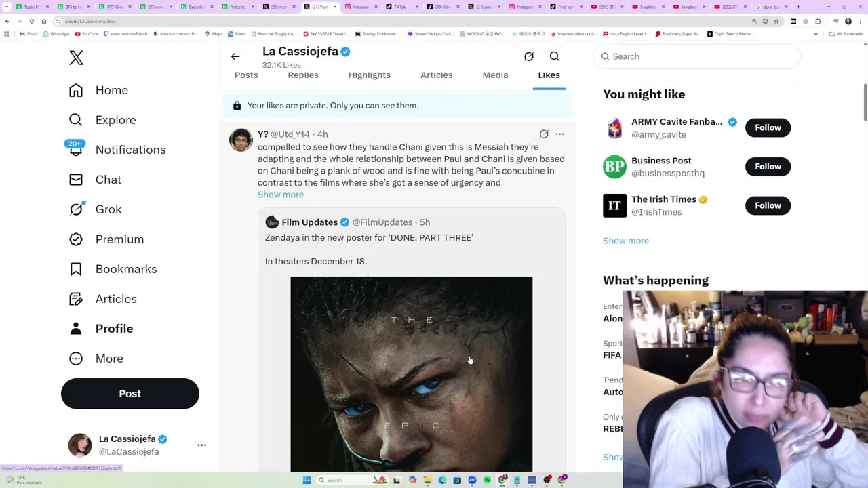The height and width of the screenshot is (488, 868).
Task: Open Home from the sidebar
Action: click(x=98, y=90)
